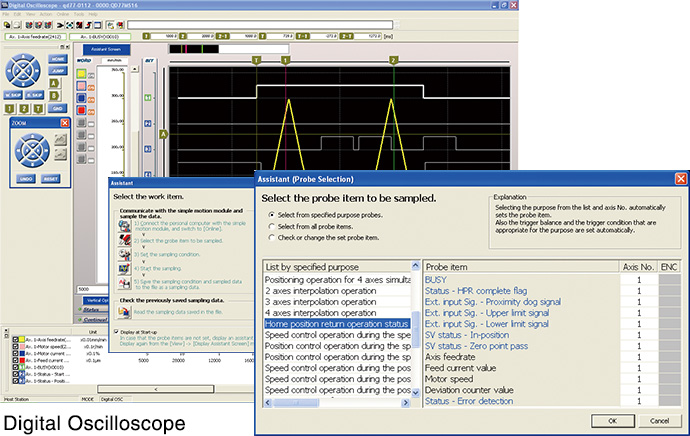This screenshot has height=436, width=690.
Task: Click the JUMP button
Action: [56, 73]
